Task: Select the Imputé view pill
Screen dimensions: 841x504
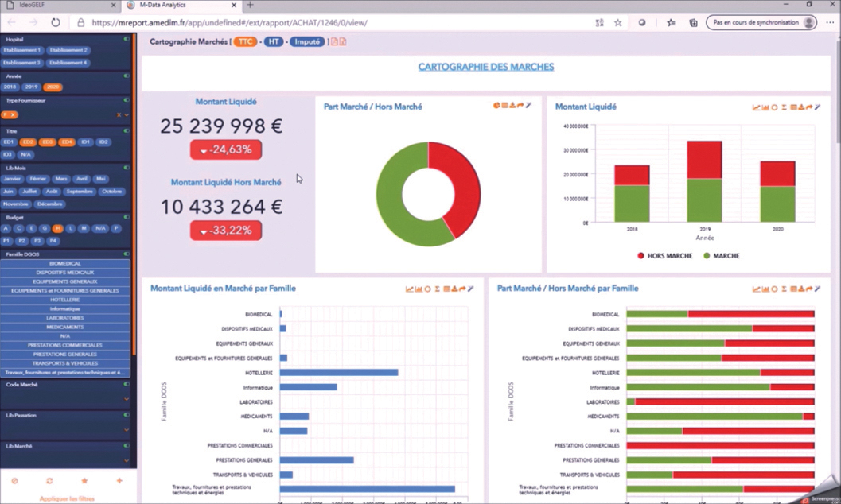Action: 307,42
